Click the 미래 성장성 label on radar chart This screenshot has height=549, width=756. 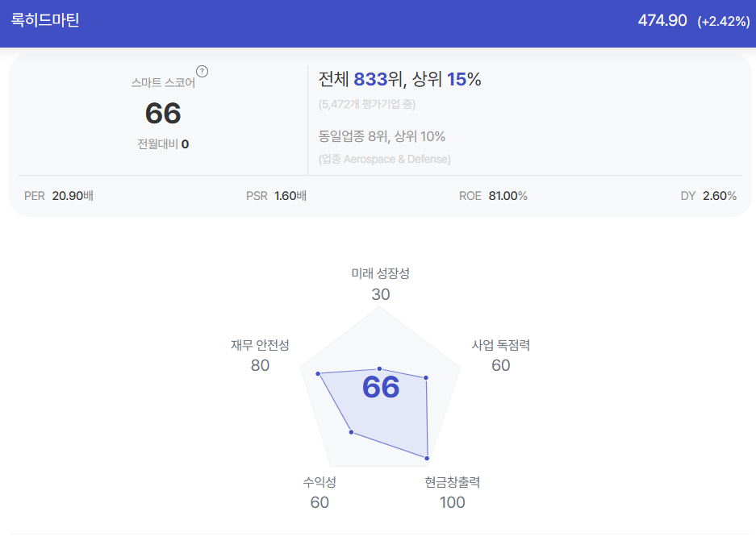380,273
